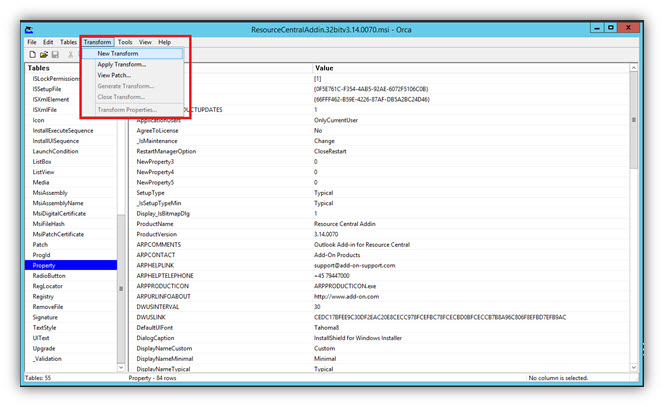This screenshot has width=664, height=407.
Task: Open the Edit menu
Action: click(48, 42)
